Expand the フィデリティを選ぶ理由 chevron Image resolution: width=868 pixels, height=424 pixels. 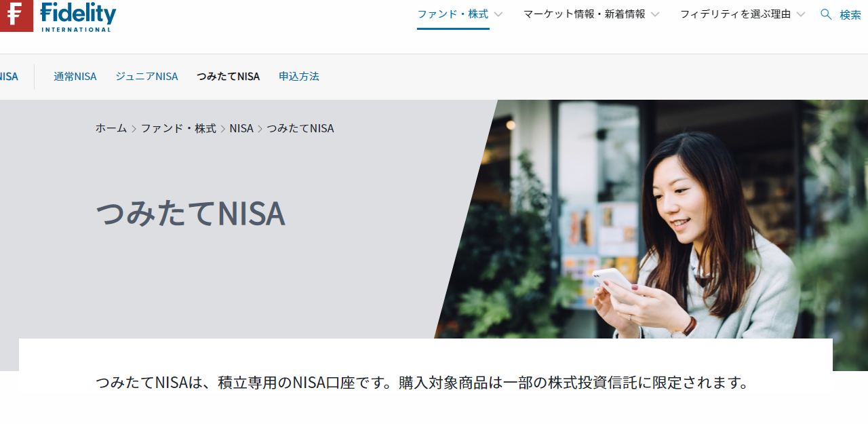point(800,14)
